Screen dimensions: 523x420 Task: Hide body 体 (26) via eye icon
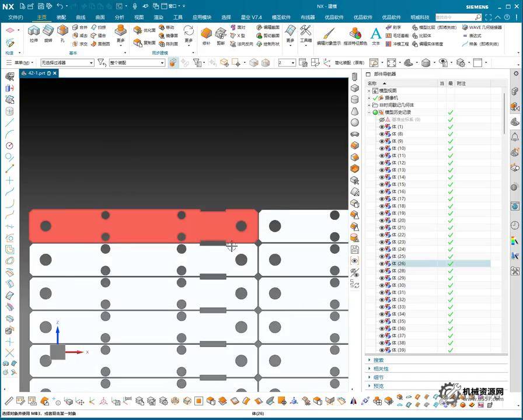coord(382,264)
